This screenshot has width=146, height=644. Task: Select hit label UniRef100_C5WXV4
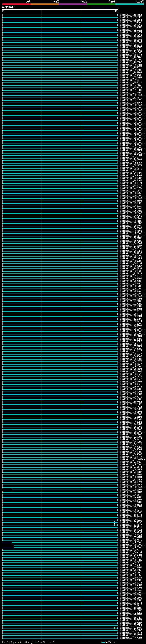[131, 32]
